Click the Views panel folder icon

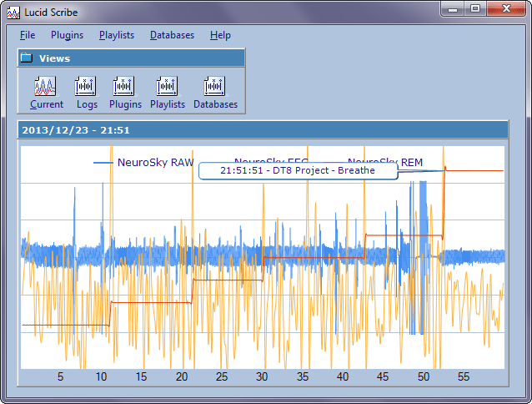pyautogui.click(x=27, y=58)
